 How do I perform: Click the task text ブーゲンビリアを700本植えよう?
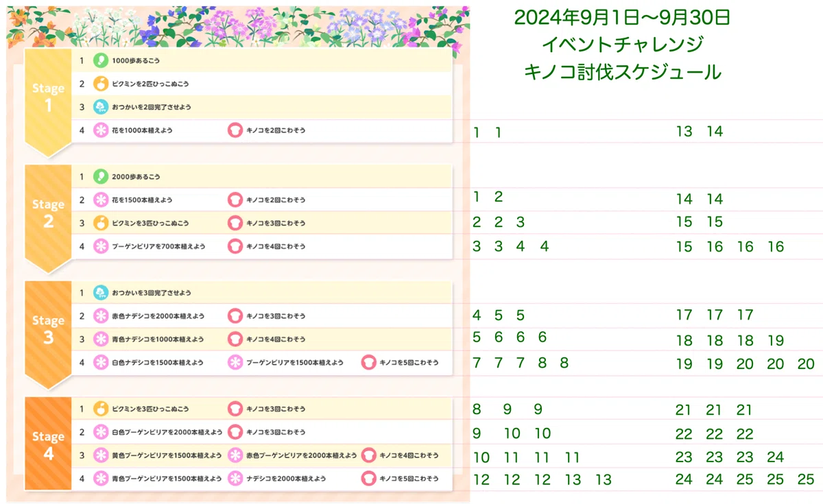click(x=158, y=246)
